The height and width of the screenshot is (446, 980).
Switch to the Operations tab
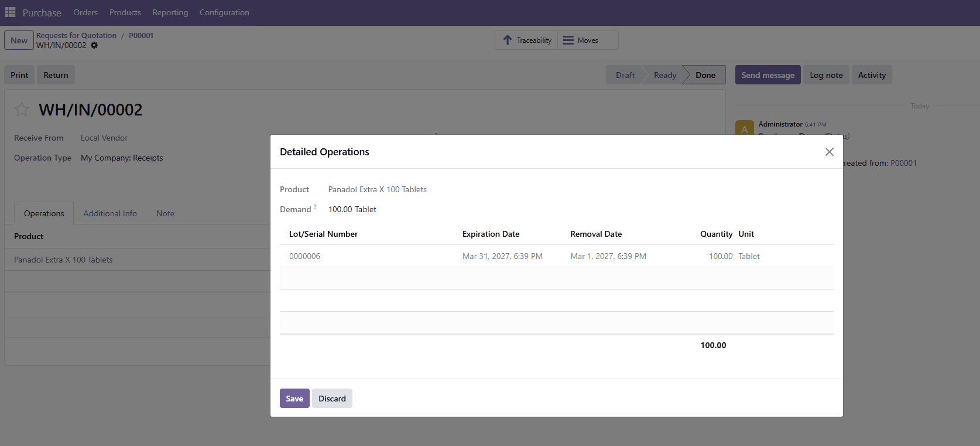click(44, 213)
